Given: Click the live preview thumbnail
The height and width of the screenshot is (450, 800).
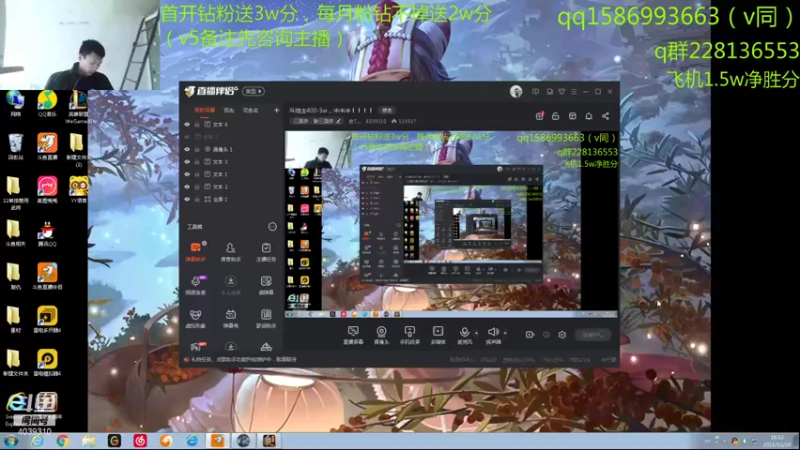Looking at the screenshot, I should tap(451, 224).
